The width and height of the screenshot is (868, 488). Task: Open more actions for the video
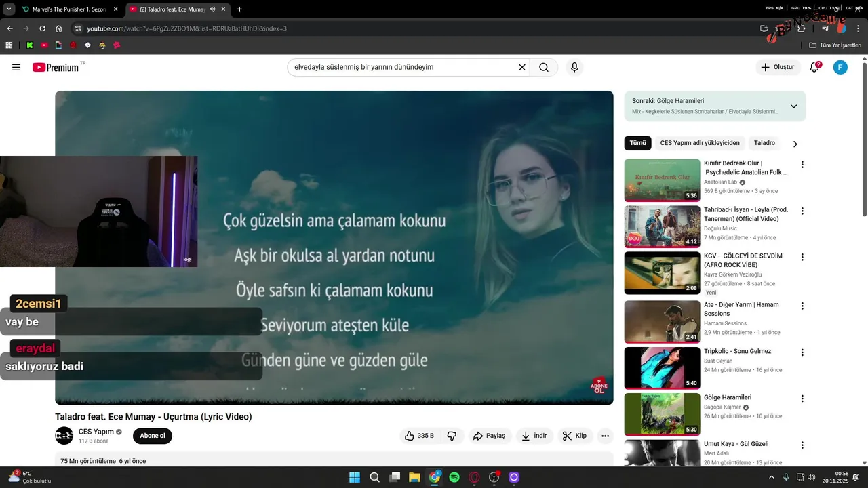click(605, 436)
